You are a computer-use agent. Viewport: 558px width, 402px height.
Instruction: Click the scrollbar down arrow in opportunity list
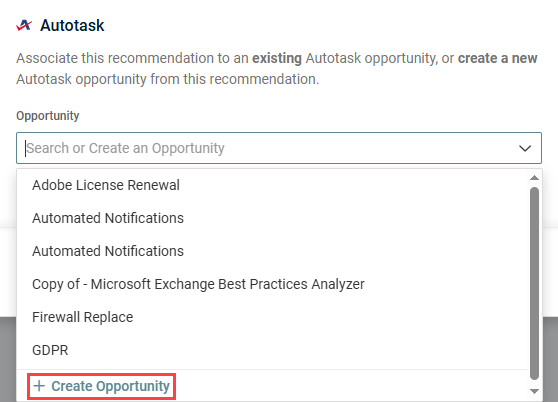coord(534,391)
